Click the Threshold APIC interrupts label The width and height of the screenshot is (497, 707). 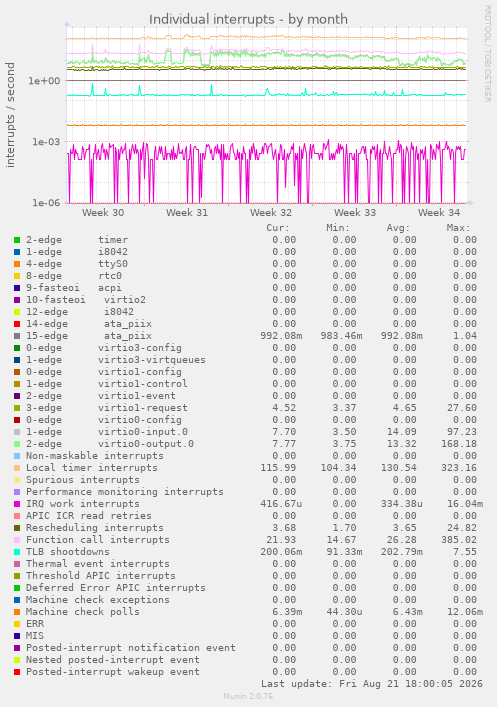pos(101,576)
